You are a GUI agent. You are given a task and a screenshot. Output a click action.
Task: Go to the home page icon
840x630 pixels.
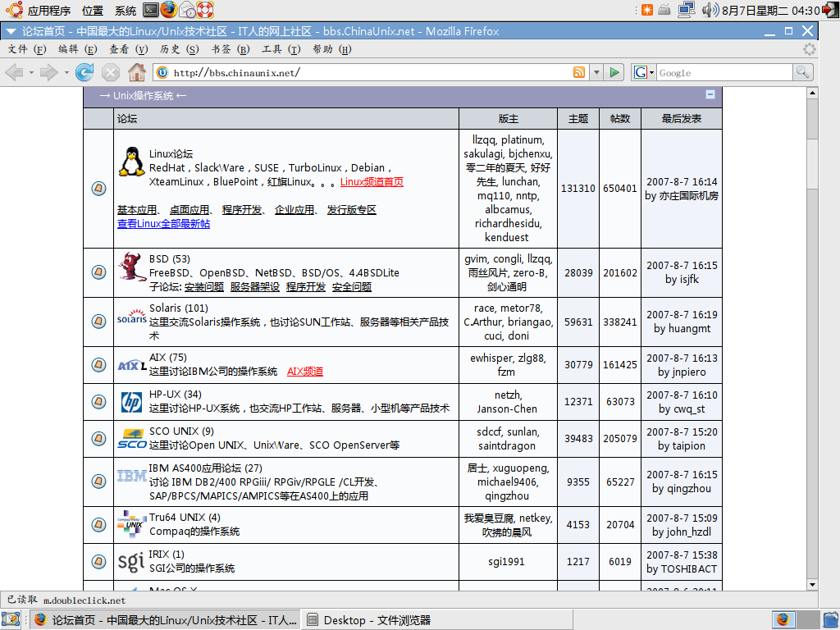point(137,72)
